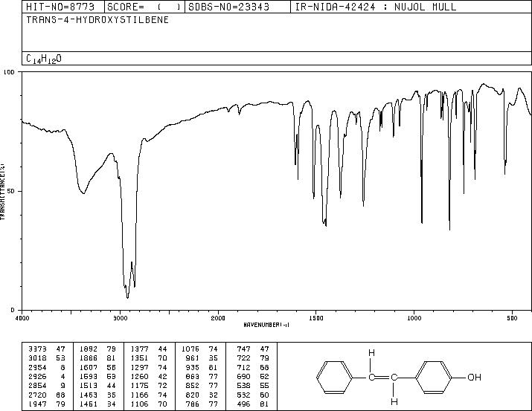Image resolution: width=532 pixels, height=411 pixels.
Task: Click peak table entry 820
Action: tap(193, 395)
